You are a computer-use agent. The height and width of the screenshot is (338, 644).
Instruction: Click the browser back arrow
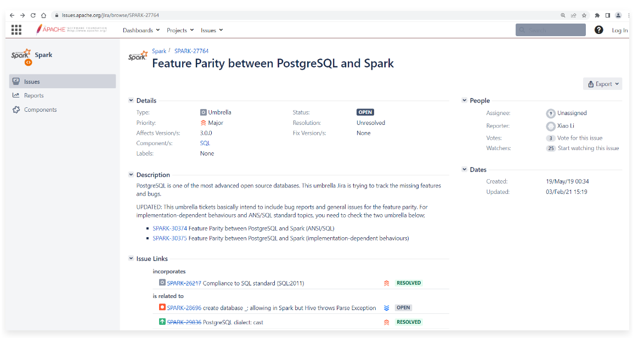point(12,15)
